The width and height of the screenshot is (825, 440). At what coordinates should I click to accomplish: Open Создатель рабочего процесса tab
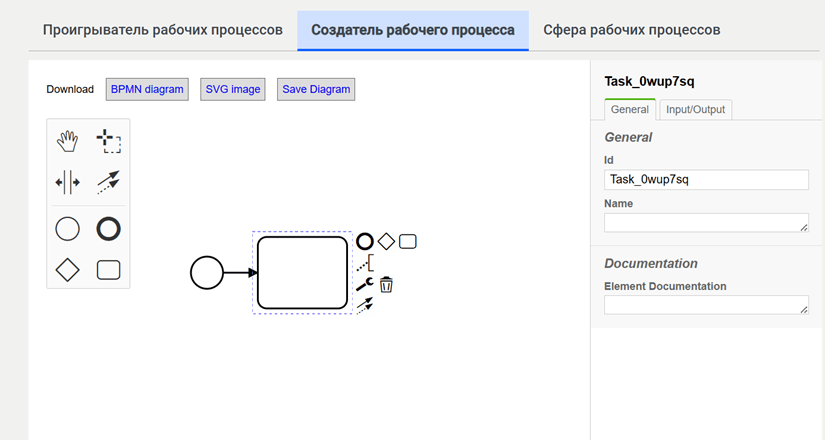pos(413,30)
